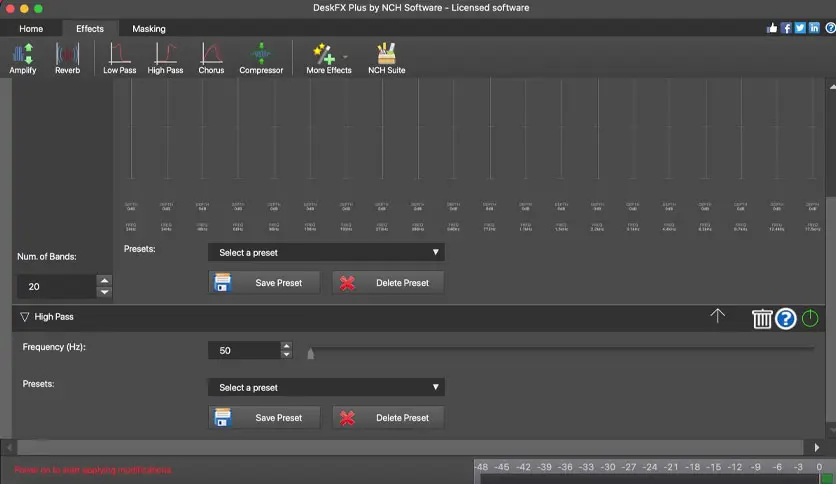This screenshot has height=484, width=836.
Task: Click the horizontal scrollbar track
Action: pos(410,448)
